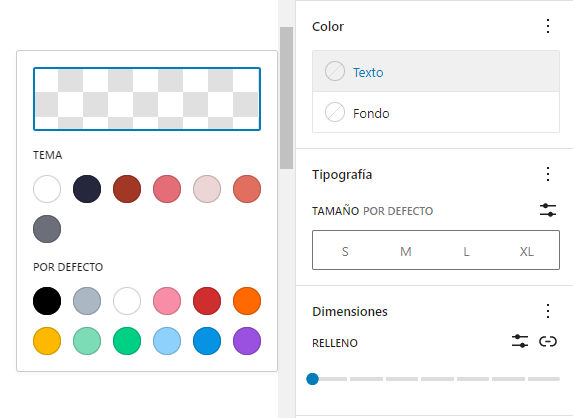This screenshot has width=573, height=418.
Task: Click the empty Fondo color indicator circle
Action: pos(335,112)
